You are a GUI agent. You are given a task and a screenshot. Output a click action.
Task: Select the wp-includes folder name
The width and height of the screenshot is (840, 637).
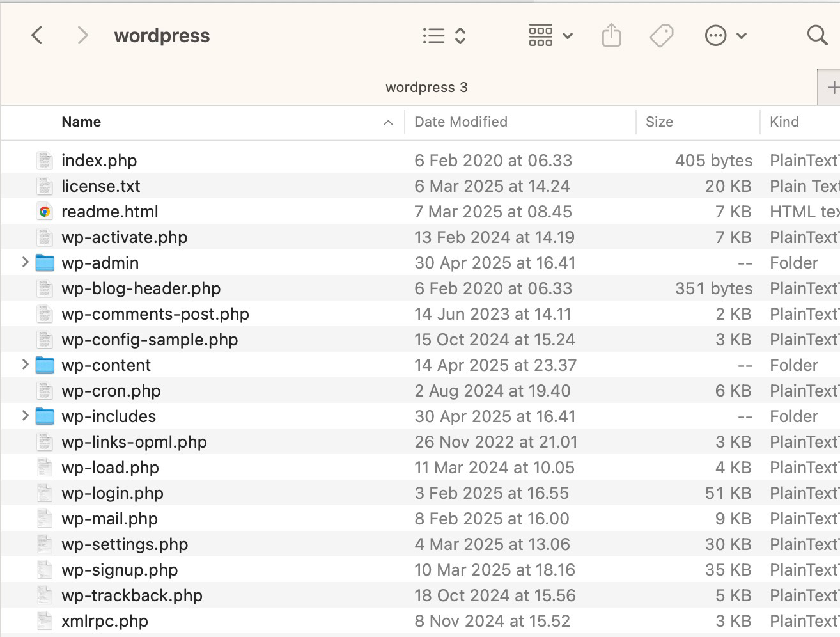[109, 416]
